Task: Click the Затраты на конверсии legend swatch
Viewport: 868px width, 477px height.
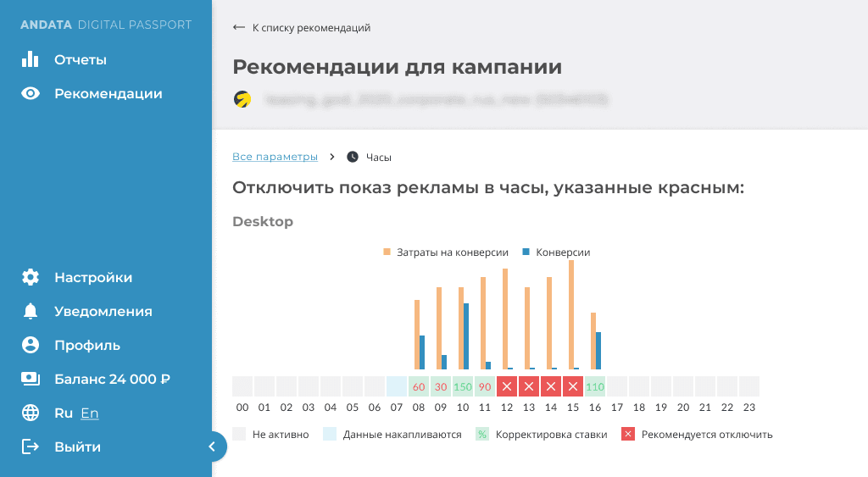Action: 387,252
